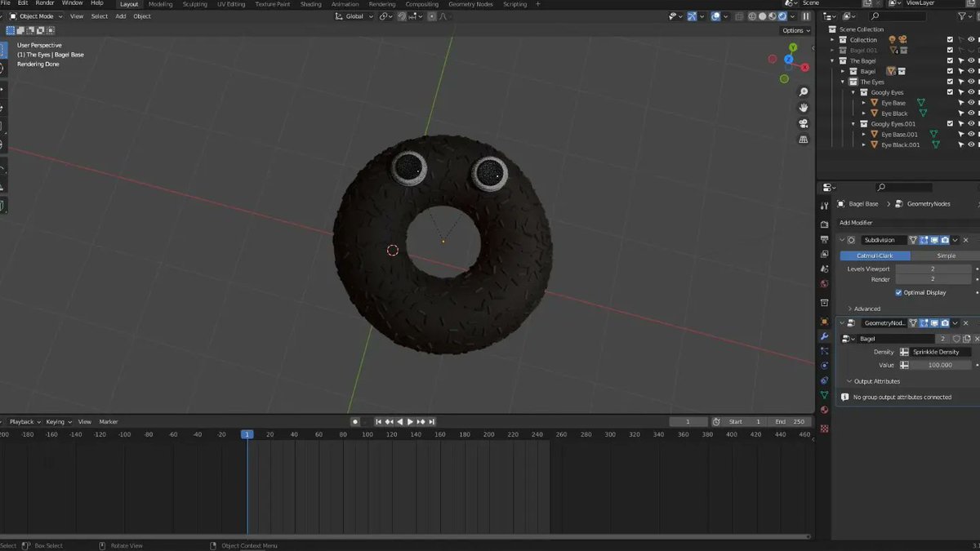Click Density attribute toggle icon
Image resolution: width=980 pixels, height=551 pixels.
tap(904, 352)
